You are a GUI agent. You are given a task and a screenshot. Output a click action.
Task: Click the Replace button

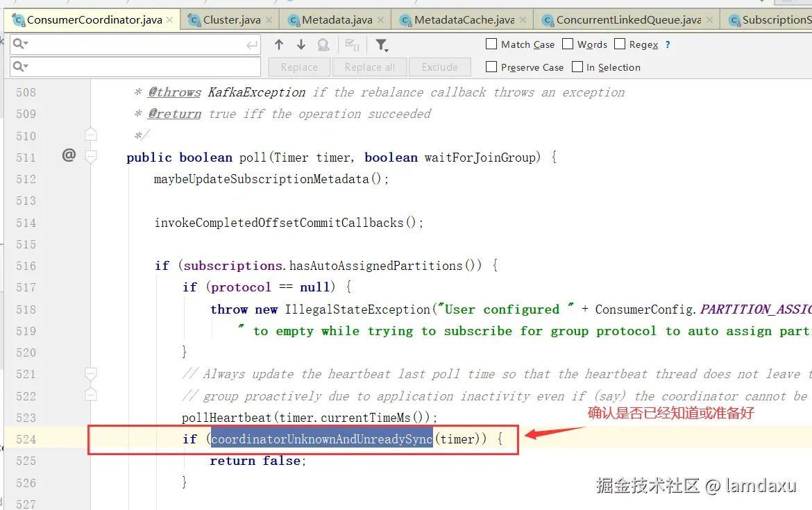pos(299,67)
